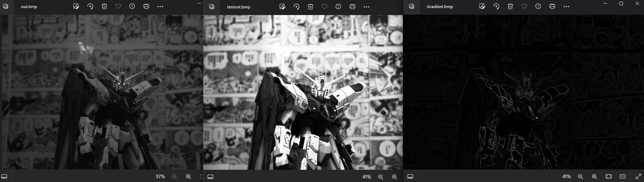Click the Photos app icon beside testout.bmp
Viewport: 644px width, 182px height.
pos(211,7)
